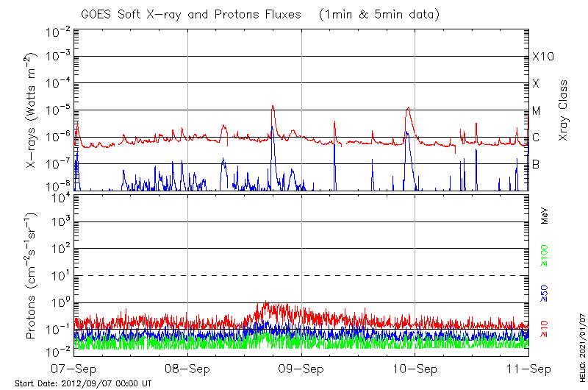Click the blue ≥50 MeV legend label

point(545,294)
